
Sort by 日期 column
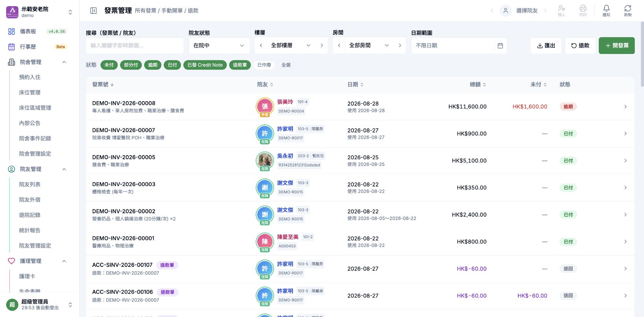355,85
